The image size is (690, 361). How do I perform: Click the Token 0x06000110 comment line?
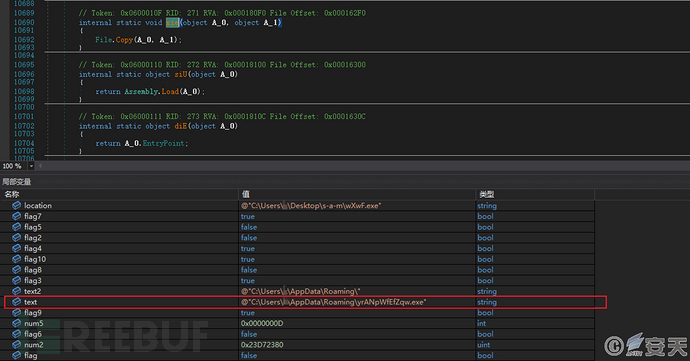(222, 65)
